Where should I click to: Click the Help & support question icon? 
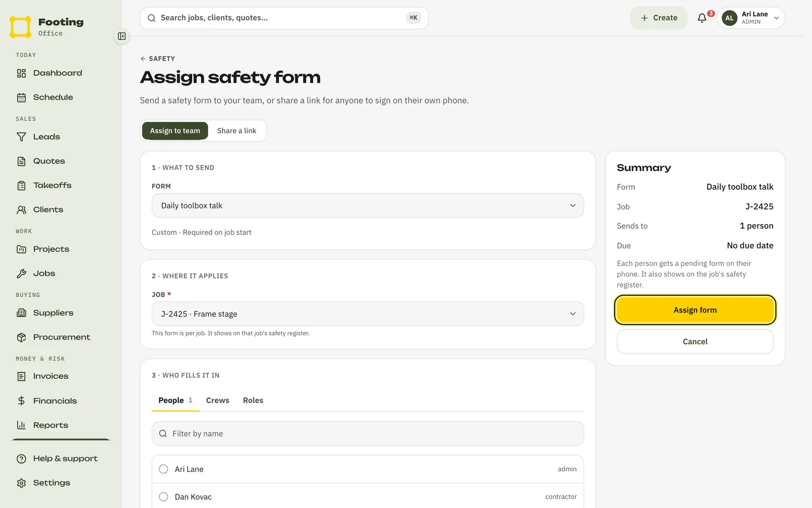point(21,459)
